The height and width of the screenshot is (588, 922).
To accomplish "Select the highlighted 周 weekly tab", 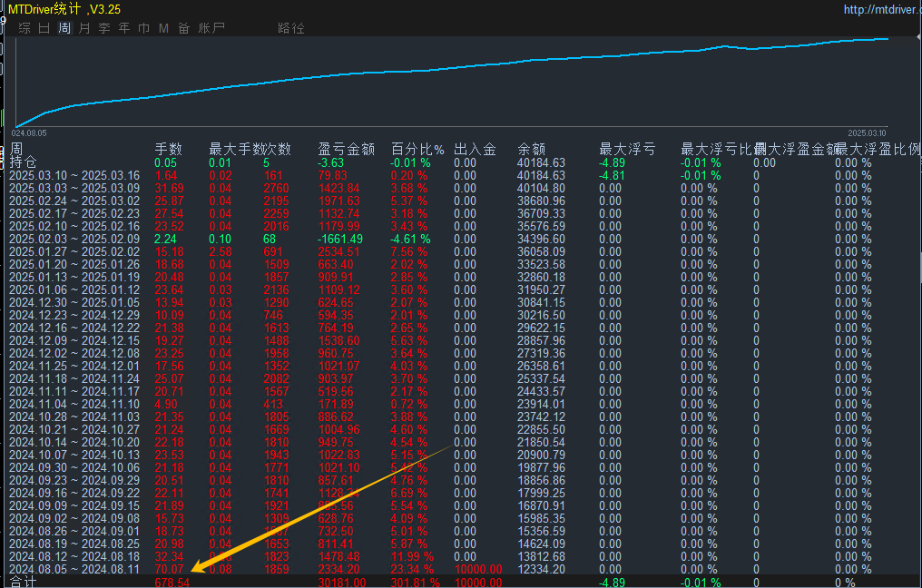I will coord(64,27).
